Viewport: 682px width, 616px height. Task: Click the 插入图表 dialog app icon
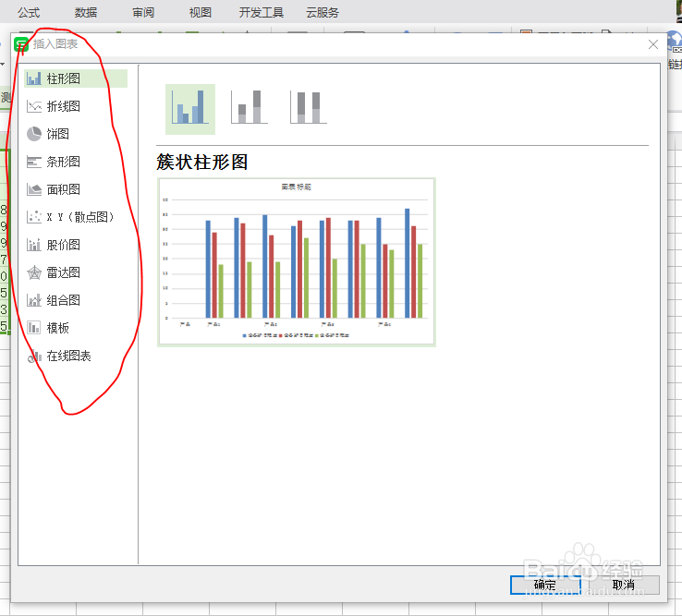[x=21, y=44]
